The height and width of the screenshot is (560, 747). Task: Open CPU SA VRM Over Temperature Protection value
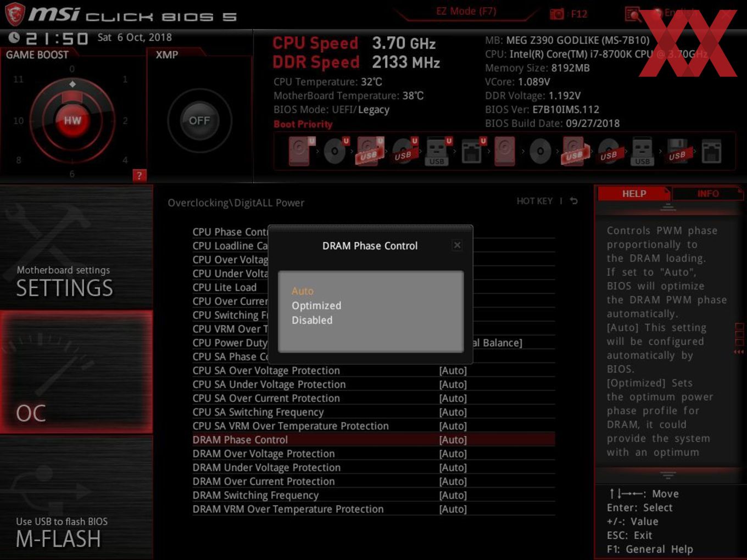[453, 426]
